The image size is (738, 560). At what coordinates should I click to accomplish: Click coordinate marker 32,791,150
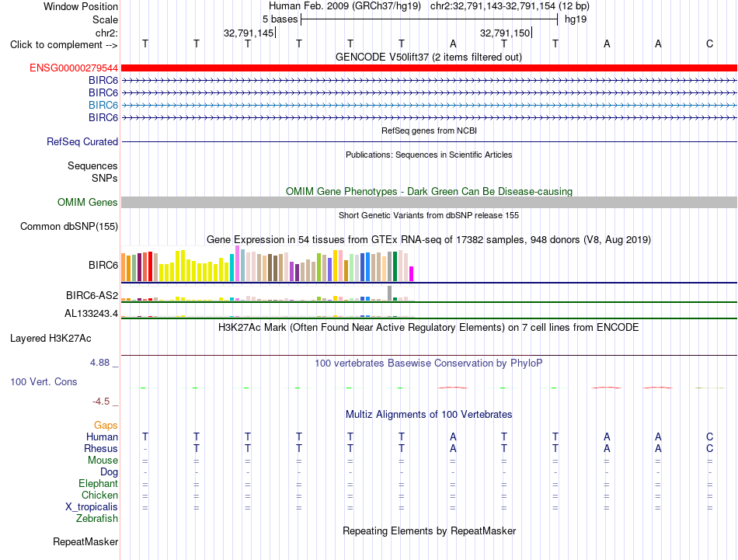coord(505,33)
